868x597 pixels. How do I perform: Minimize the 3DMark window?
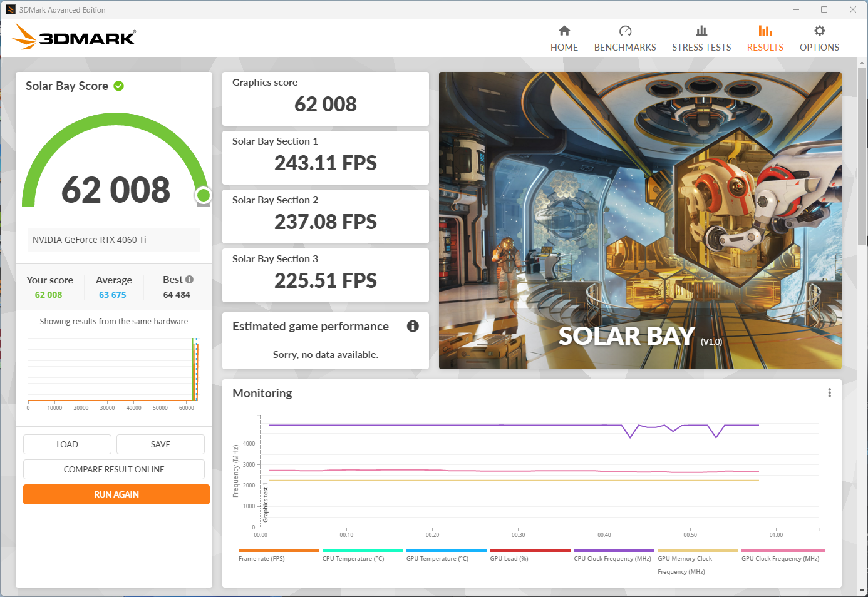[x=796, y=9]
